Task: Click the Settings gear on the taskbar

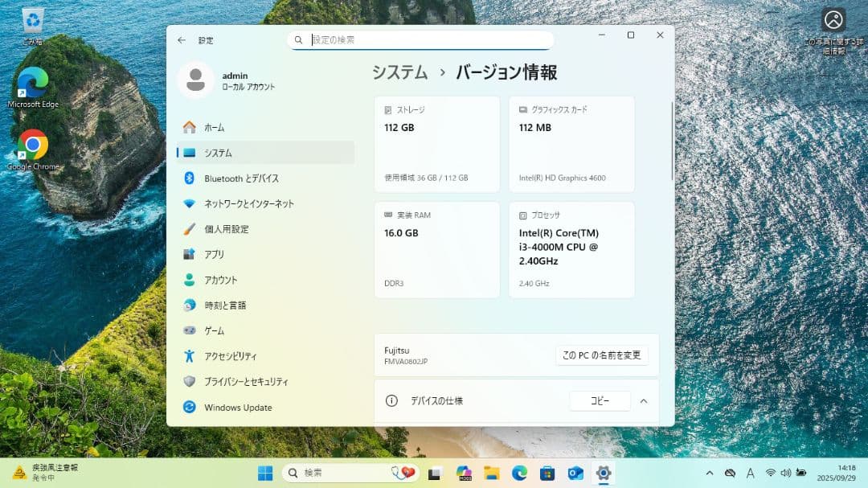Action: (604, 473)
